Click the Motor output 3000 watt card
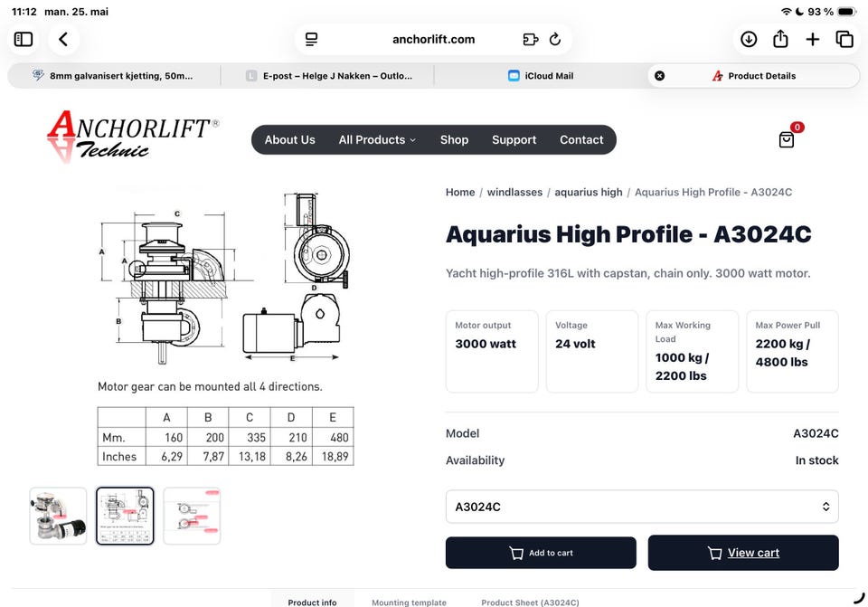Screen dimensions: 868x607 click(492, 351)
